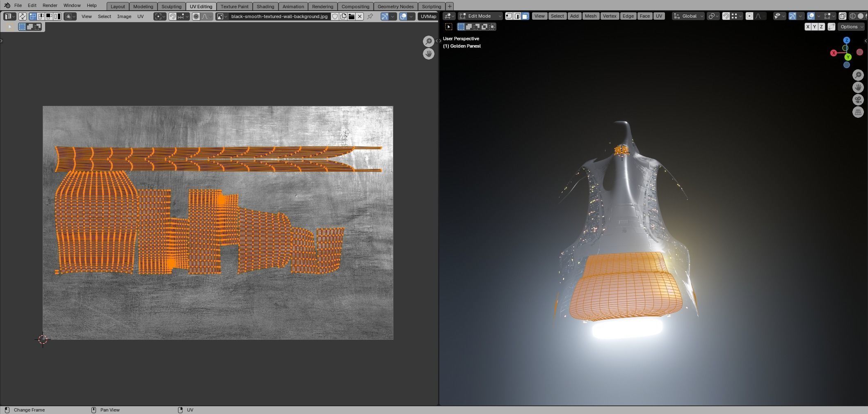Switch to the Shading workspace tab
The image size is (868, 414).
tap(265, 6)
